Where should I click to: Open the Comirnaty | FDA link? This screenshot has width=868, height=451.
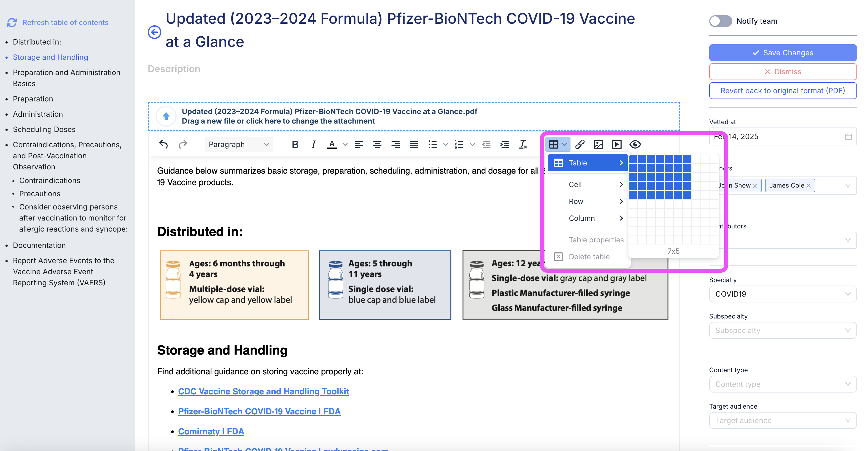[211, 432]
